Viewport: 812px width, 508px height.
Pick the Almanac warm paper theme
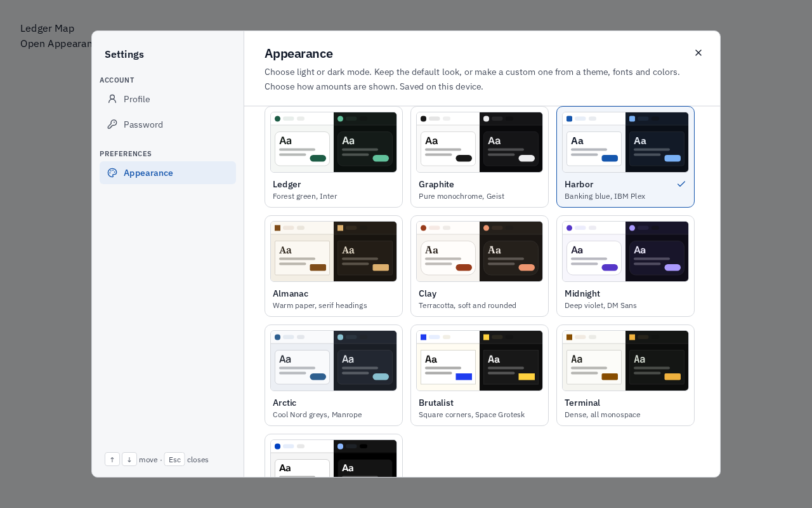334,266
